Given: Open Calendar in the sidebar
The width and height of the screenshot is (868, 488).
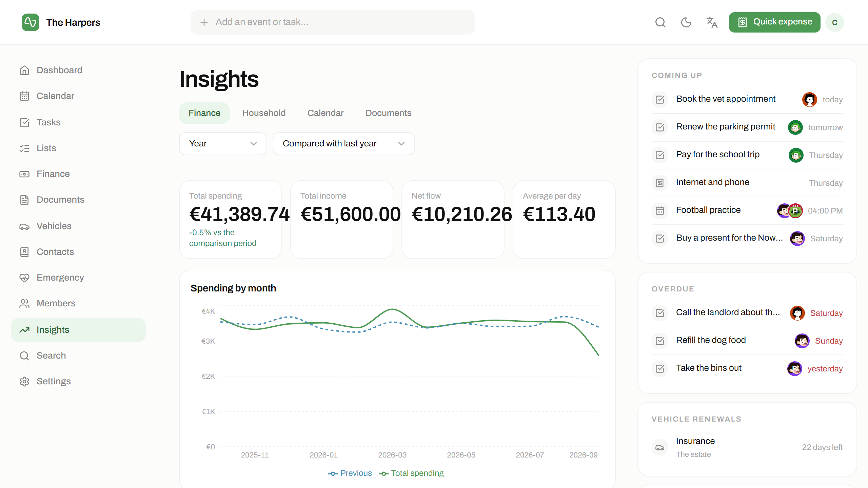Looking at the screenshot, I should (x=78, y=96).
